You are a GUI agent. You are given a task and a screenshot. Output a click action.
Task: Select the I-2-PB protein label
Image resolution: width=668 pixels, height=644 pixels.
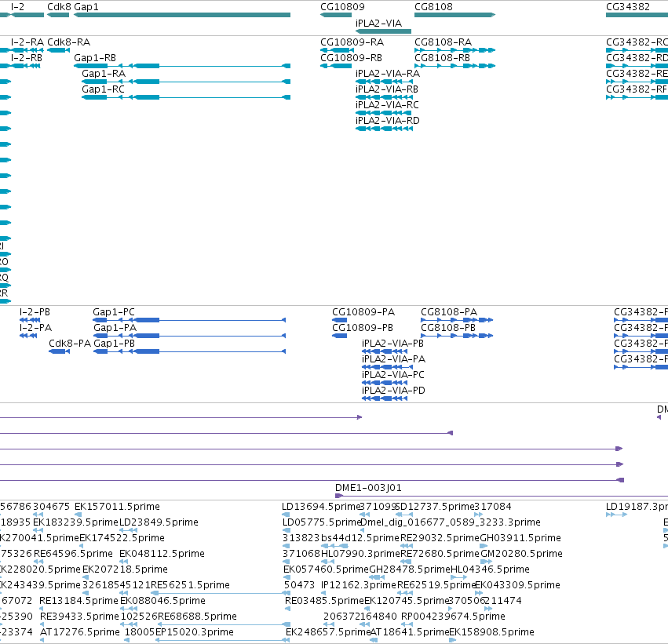[x=35, y=312]
